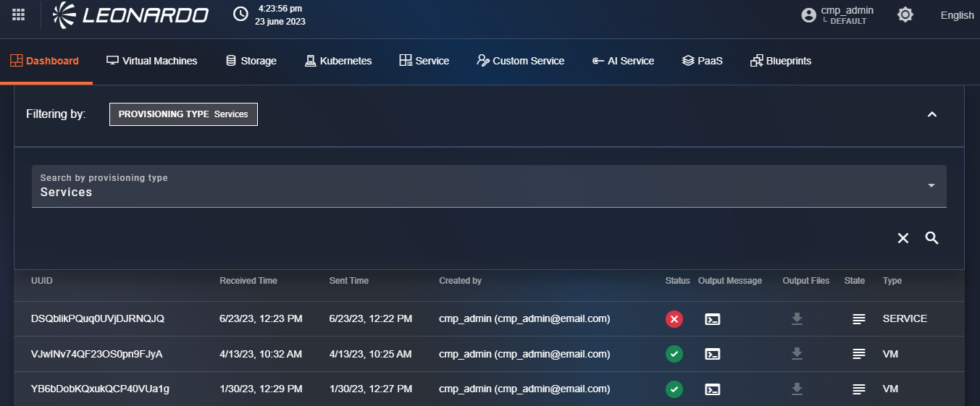Viewport: 980px width, 406px height.
Task: View state details for the SERVICE row
Action: 858,319
